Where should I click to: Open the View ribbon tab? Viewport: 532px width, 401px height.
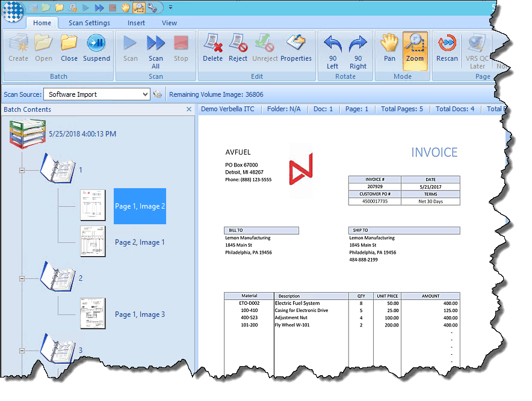coord(169,23)
